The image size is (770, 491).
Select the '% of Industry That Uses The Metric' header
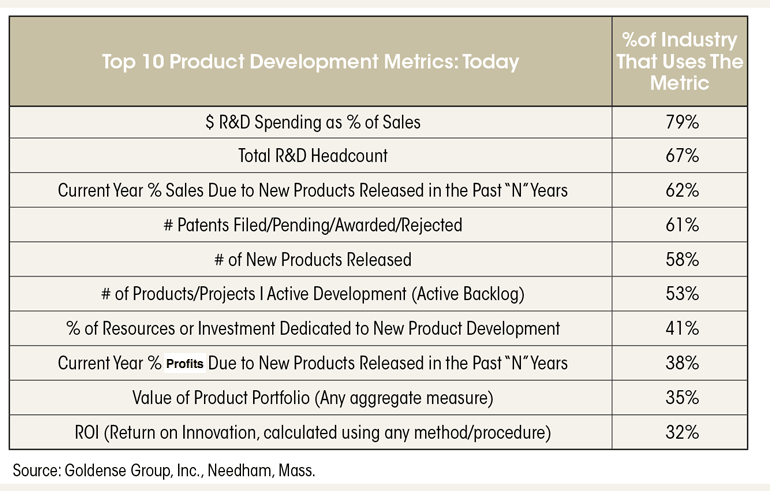point(680,61)
